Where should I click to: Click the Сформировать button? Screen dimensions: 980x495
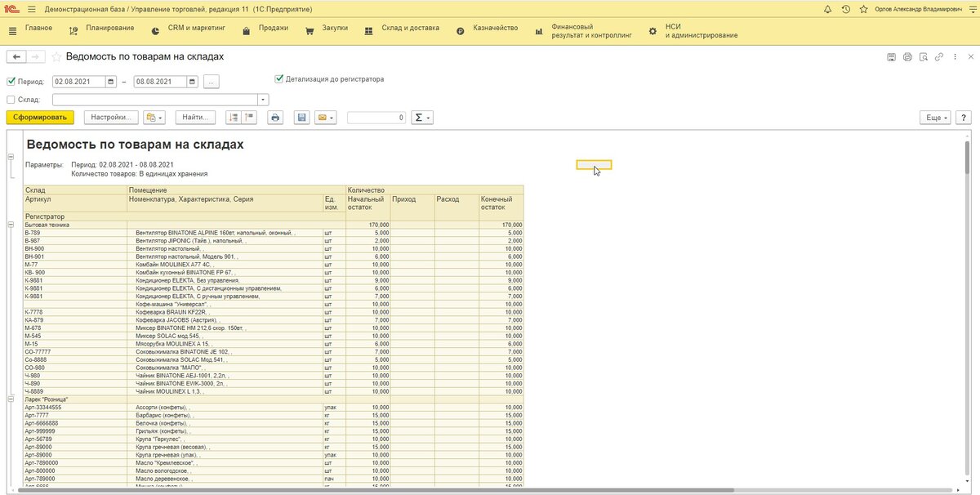[40, 118]
